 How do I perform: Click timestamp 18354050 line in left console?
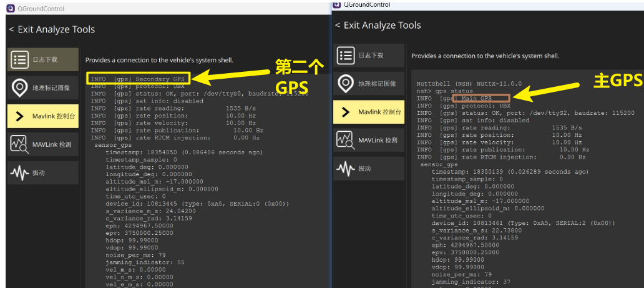tap(184, 152)
